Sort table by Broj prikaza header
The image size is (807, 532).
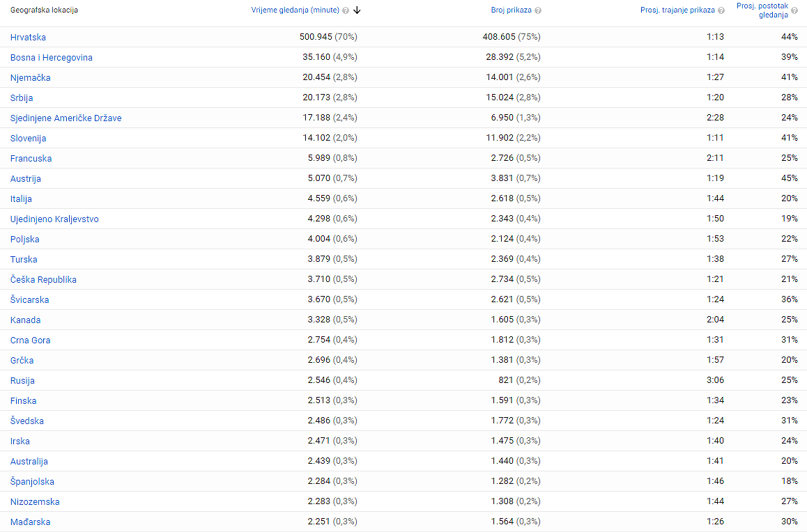(511, 10)
